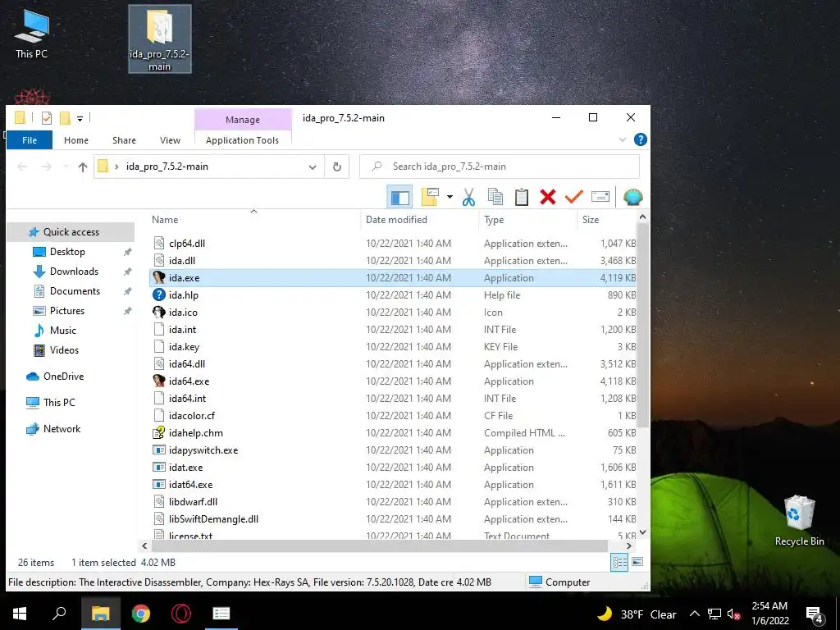Select the idapyswitch.exe file

203,450
